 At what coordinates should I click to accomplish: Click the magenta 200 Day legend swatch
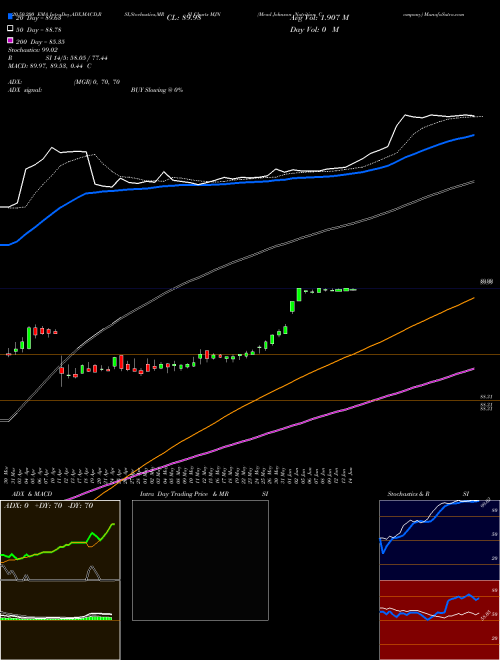10,41
